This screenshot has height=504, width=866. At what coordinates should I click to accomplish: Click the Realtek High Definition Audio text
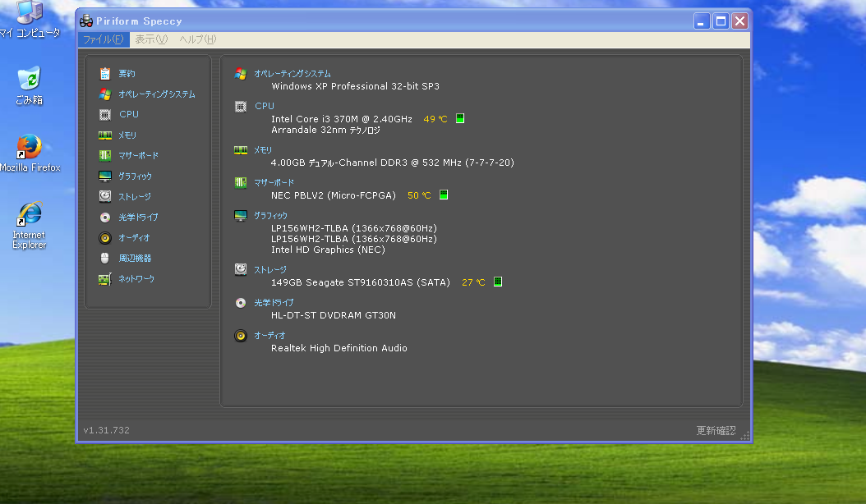339,348
